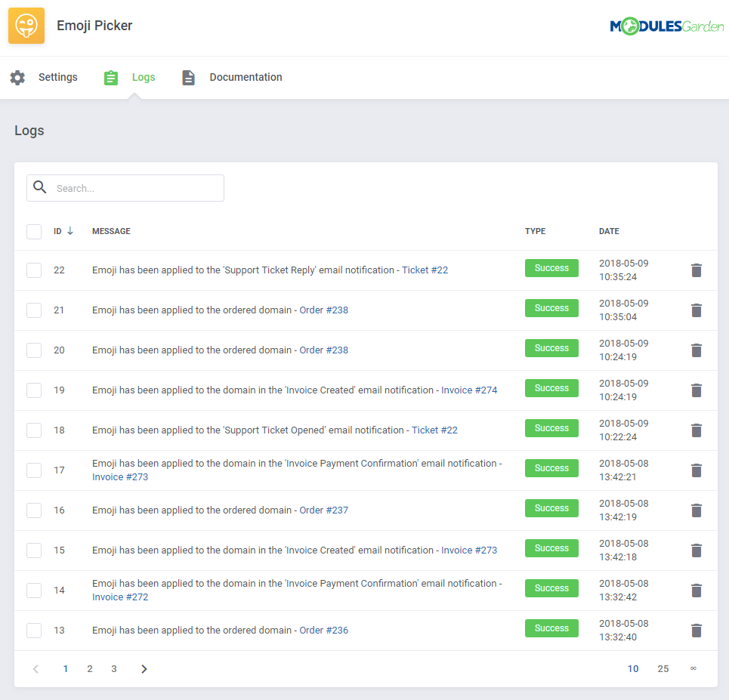Check the box for log 22

pos(34,270)
